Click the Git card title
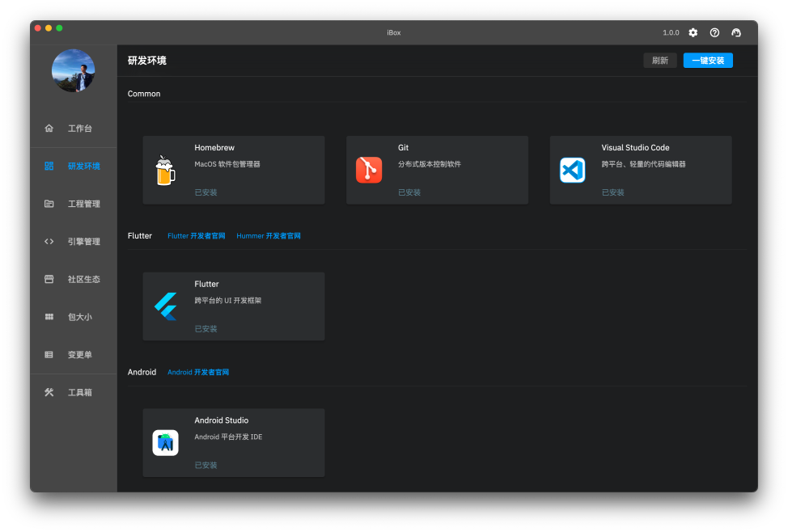This screenshot has width=788, height=532. tap(403, 148)
